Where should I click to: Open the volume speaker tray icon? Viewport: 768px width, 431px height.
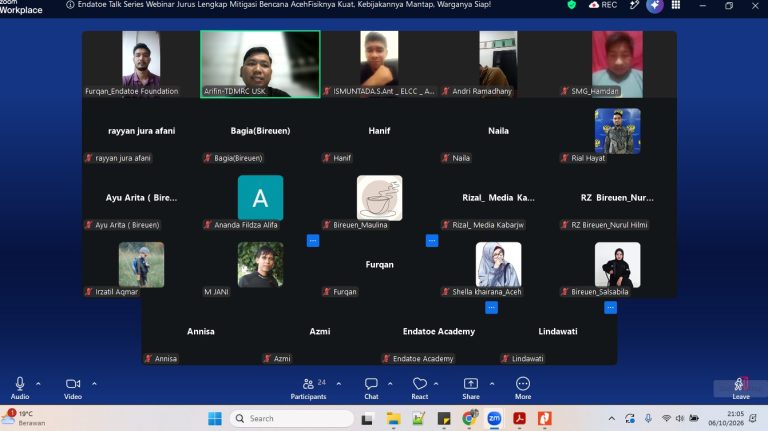click(680, 418)
